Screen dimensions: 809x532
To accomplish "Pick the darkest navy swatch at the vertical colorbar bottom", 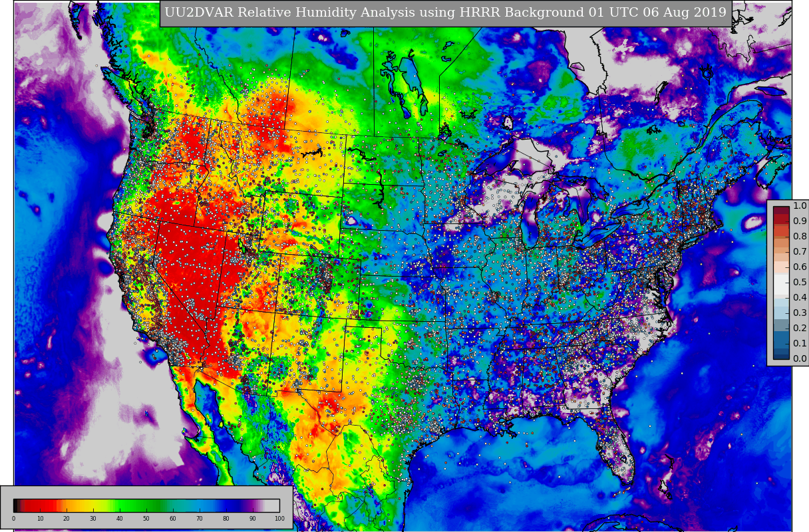I will click(x=781, y=355).
